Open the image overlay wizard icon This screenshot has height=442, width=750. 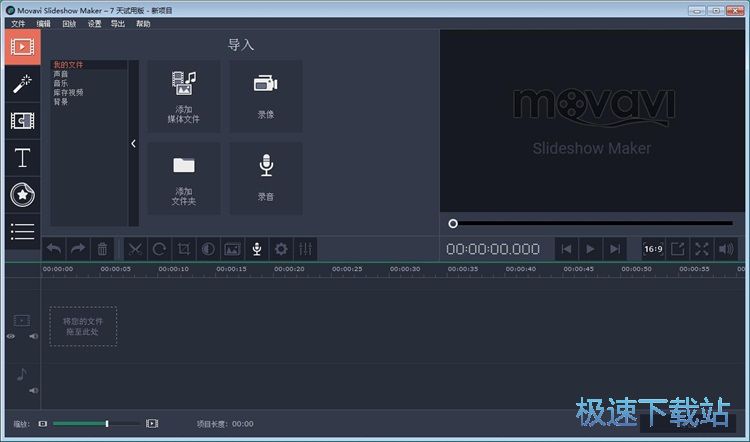pyautogui.click(x=232, y=249)
